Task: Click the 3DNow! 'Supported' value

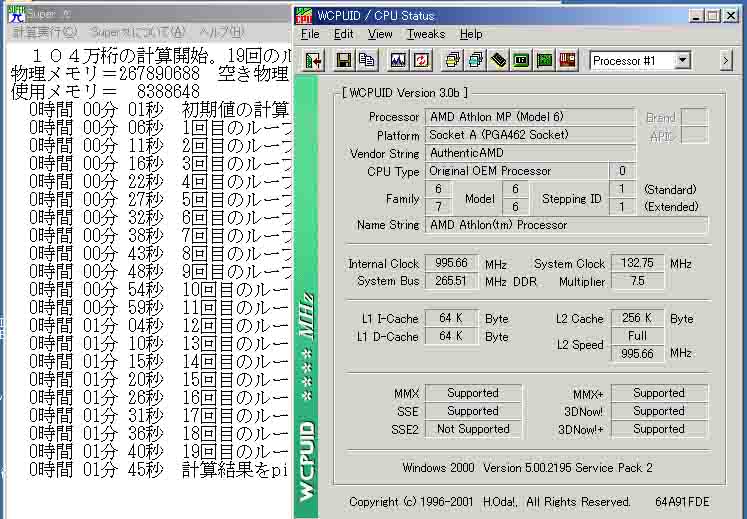Action: 659,411
